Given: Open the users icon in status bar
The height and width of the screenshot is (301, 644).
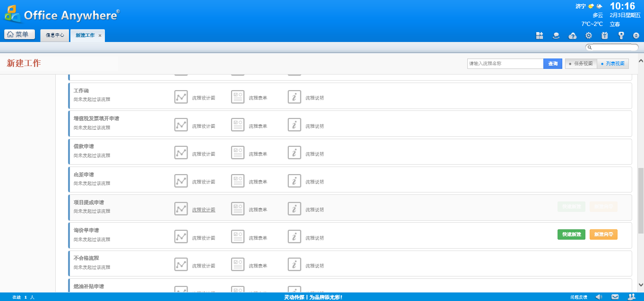Looking at the screenshot, I should coord(631,297).
